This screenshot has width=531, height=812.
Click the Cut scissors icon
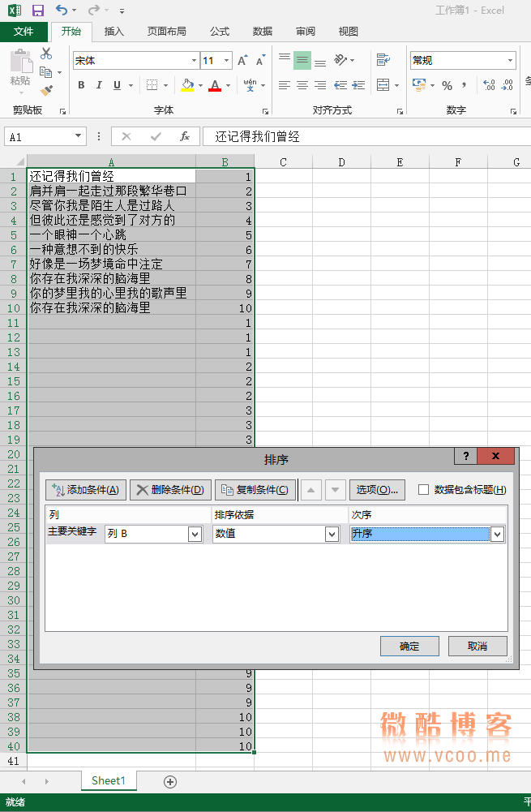[46, 54]
